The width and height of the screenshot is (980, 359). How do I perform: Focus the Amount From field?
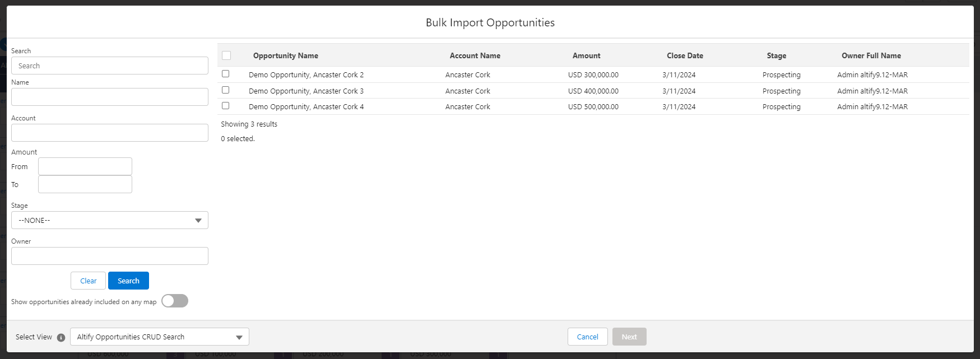[85, 166]
